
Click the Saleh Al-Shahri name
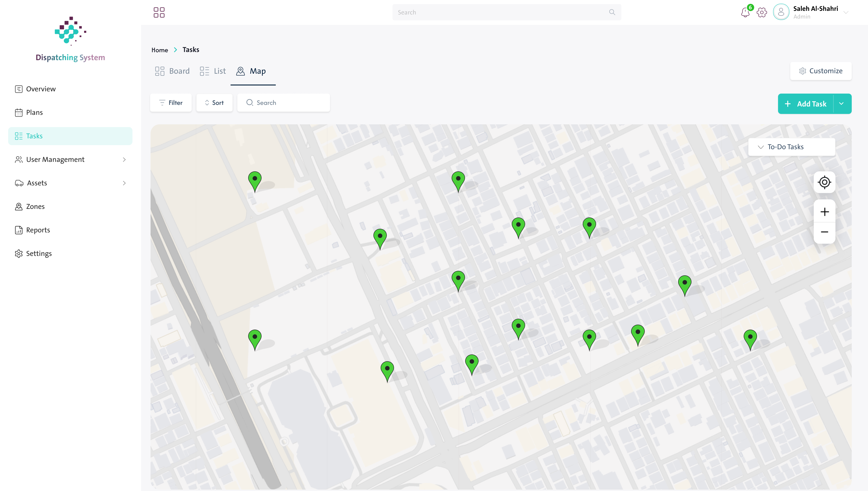click(x=815, y=8)
